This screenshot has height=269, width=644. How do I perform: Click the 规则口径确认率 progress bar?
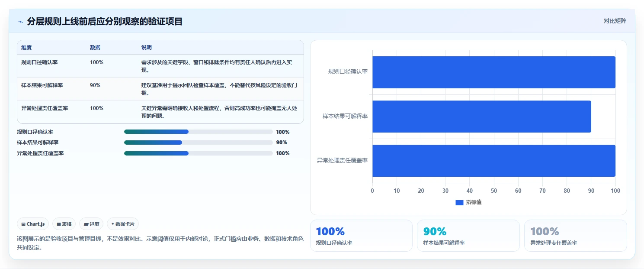198,132
